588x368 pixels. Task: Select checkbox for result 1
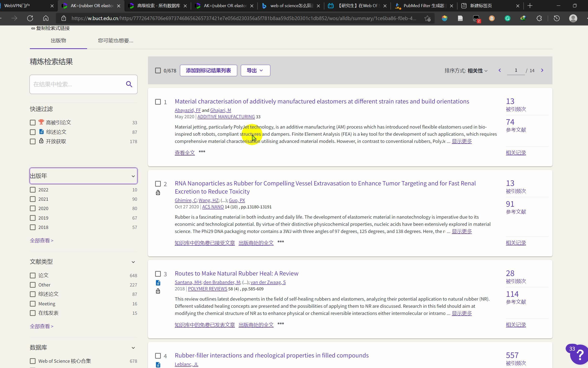158,102
